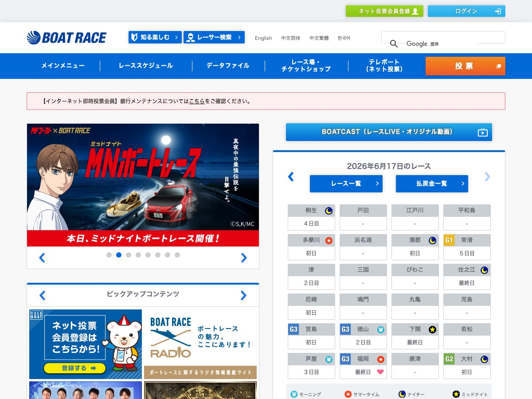Select the fifth carousel dot
The width and height of the screenshot is (532, 399).
(148, 255)
